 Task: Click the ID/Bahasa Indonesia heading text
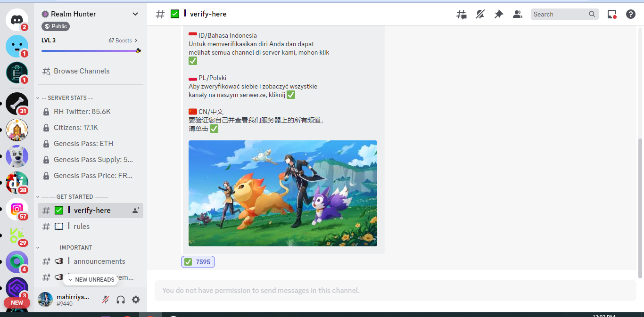click(227, 35)
